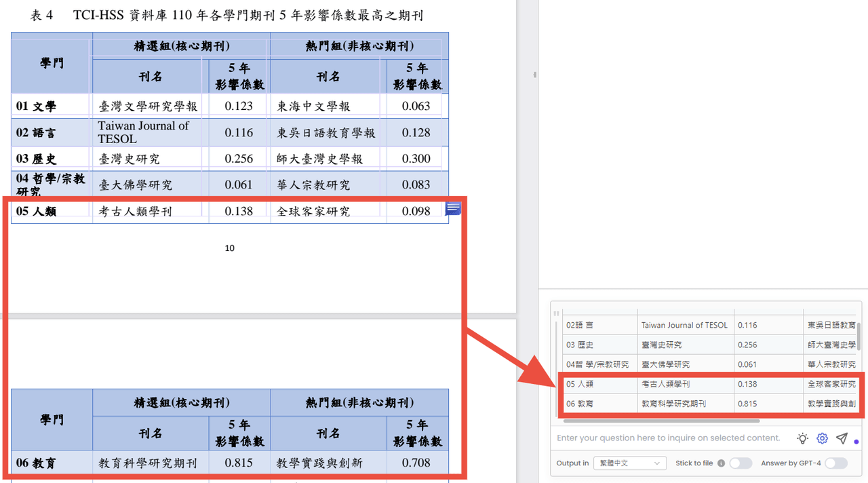Click the horizontal scrollbar under the extracted table

(660, 421)
